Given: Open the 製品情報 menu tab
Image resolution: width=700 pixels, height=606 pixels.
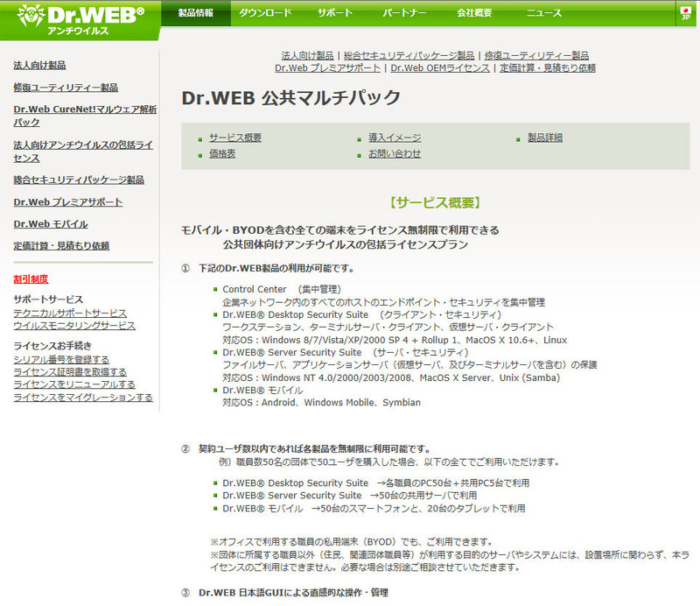Looking at the screenshot, I should (195, 13).
